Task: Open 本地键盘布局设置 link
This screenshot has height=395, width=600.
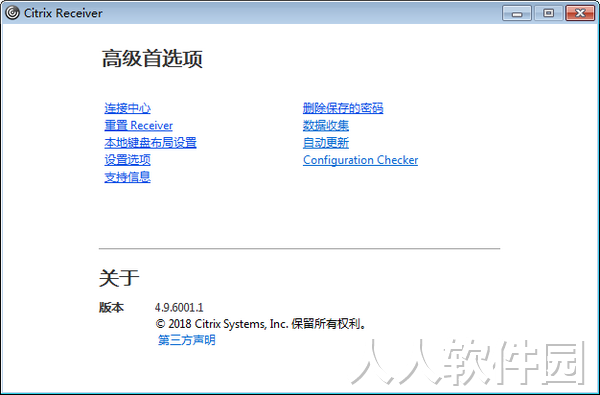Action: pyautogui.click(x=150, y=143)
